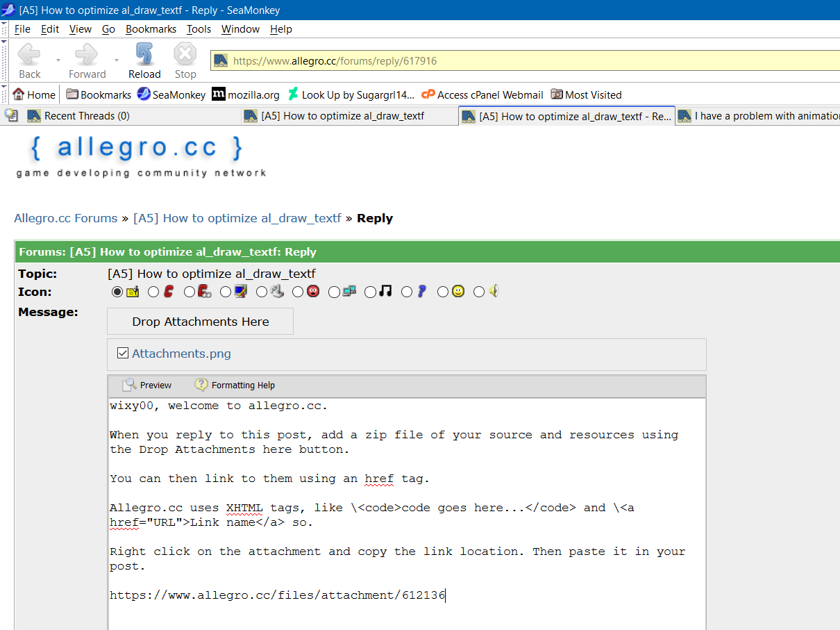Expand the Back button history dropdown
Viewport: 840px width, 630px height.
[x=58, y=60]
